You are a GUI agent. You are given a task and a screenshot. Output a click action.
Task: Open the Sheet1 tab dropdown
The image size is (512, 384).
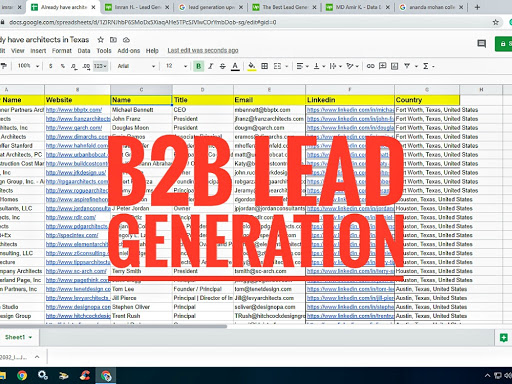pos(30,337)
